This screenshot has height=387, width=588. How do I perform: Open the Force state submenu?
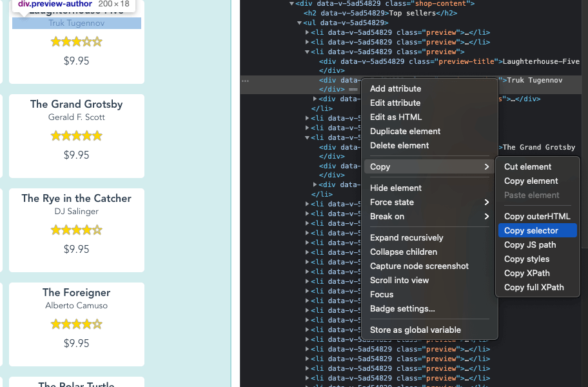431,203
